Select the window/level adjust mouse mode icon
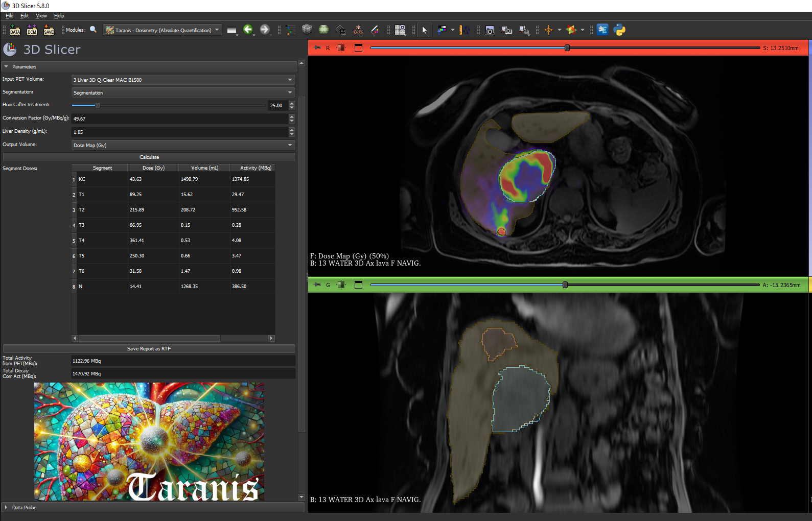 pos(442,30)
